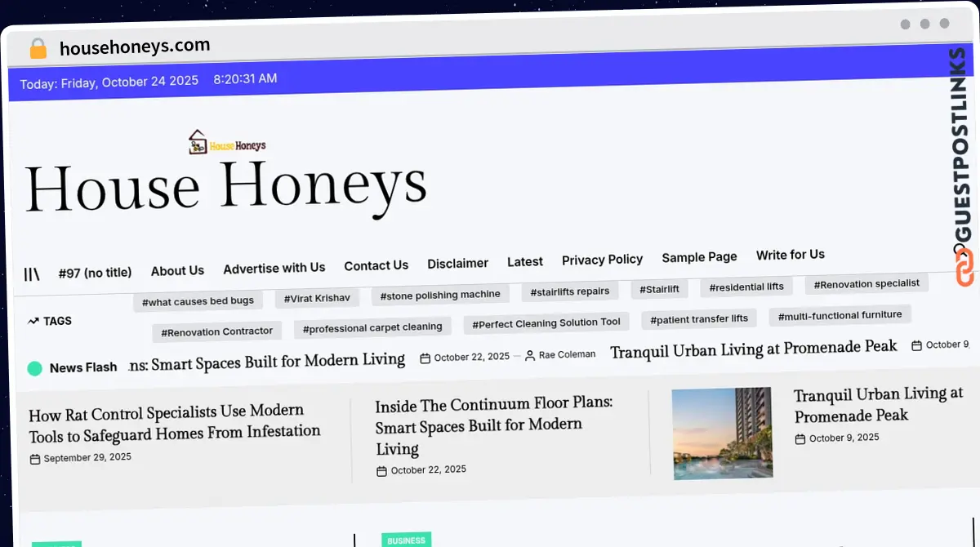This screenshot has height=547, width=980.
Task: Open Privacy Policy page
Action: click(602, 260)
